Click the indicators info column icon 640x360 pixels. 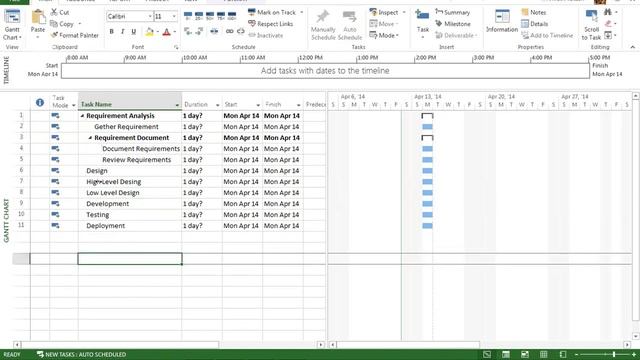tap(40, 102)
